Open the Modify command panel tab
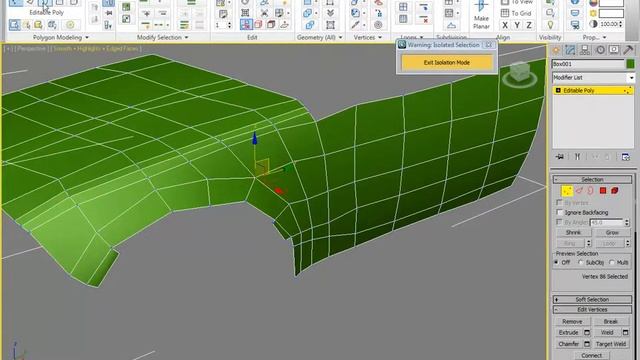The image size is (640, 360). 570,50
